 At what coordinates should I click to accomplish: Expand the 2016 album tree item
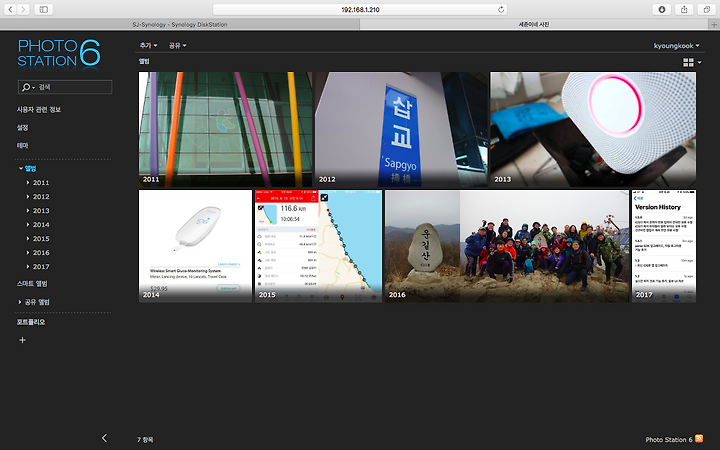(x=28, y=253)
